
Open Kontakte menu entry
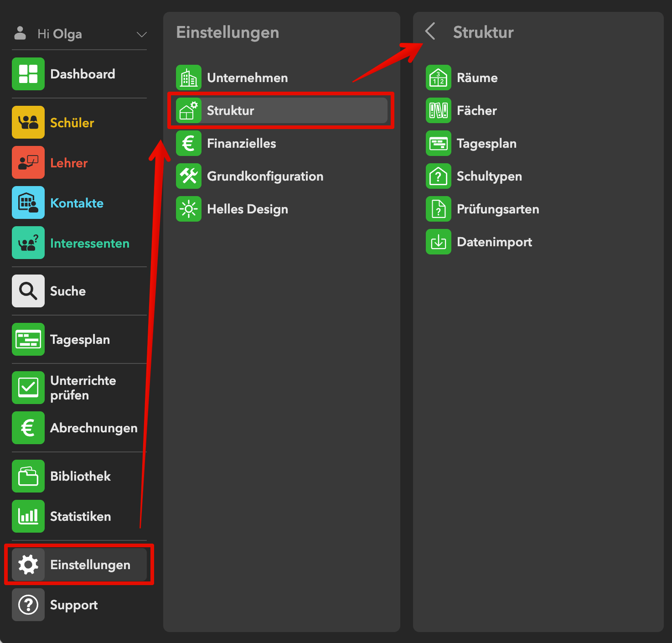click(77, 203)
